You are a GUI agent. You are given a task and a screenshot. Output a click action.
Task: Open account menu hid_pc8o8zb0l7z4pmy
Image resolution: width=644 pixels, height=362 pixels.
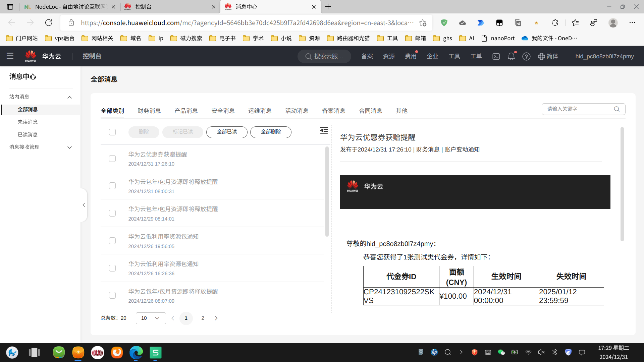click(604, 56)
